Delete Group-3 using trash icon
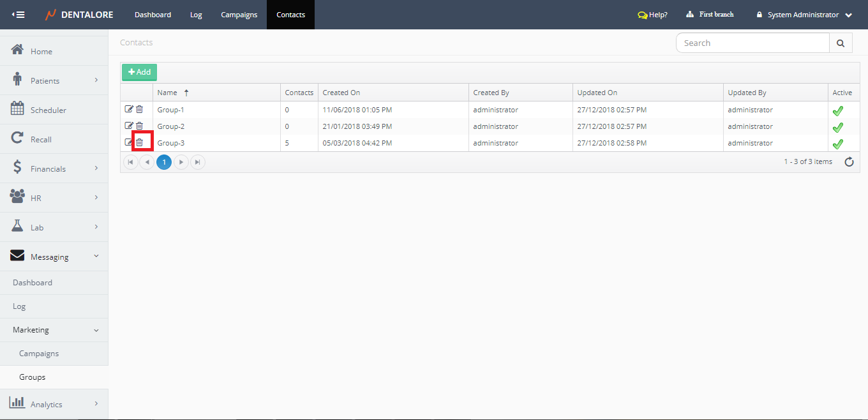Viewport: 868px width, 420px height. pyautogui.click(x=139, y=142)
